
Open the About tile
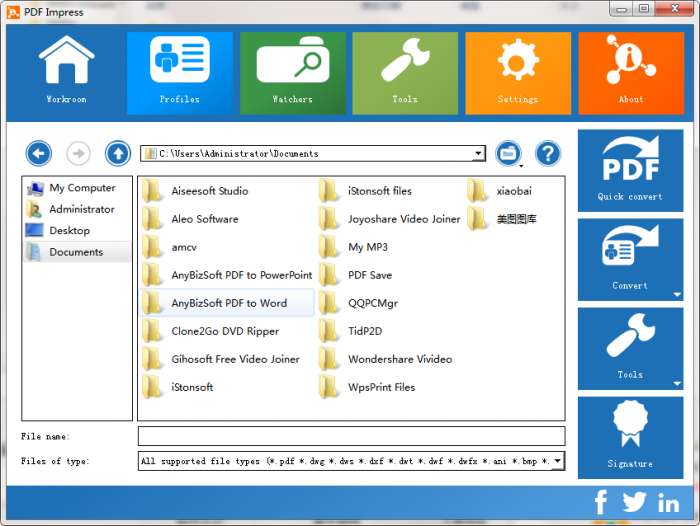631,73
